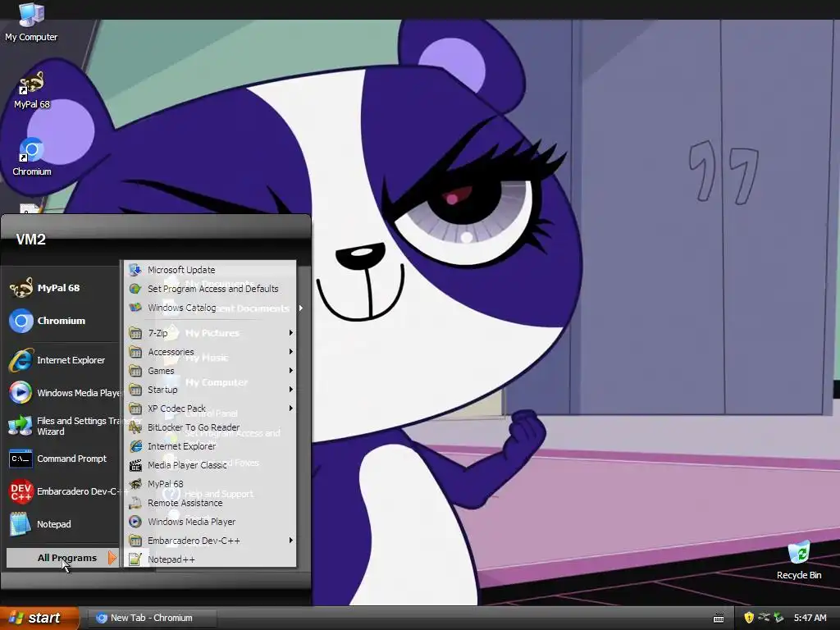The height and width of the screenshot is (630, 840).
Task: Click the security shield tray icon
Action: pos(749,618)
